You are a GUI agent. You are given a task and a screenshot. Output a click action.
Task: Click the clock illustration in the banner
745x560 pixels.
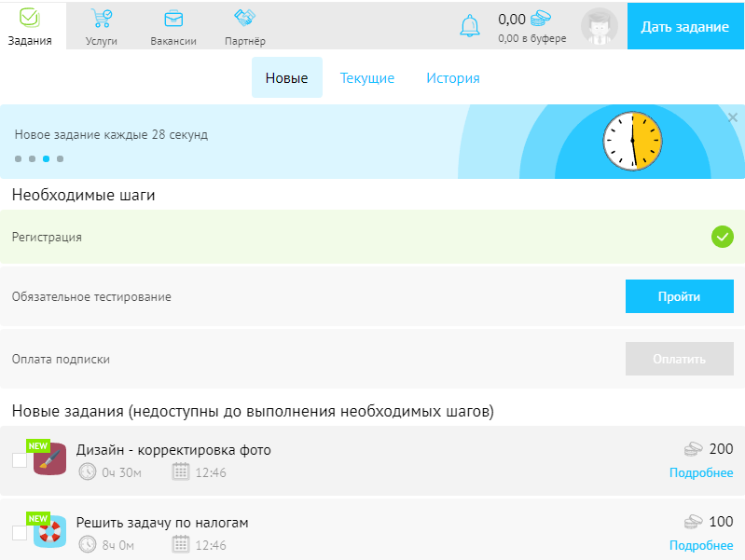click(x=632, y=141)
